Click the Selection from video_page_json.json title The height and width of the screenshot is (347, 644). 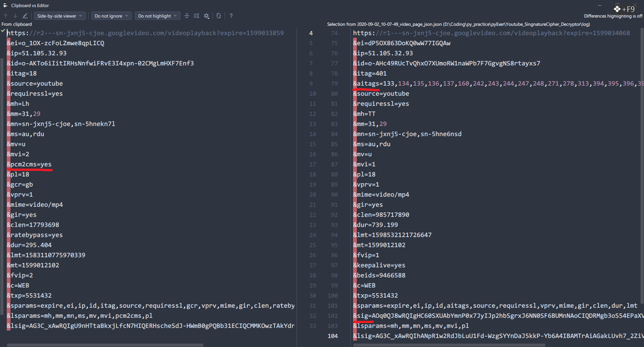[459, 24]
